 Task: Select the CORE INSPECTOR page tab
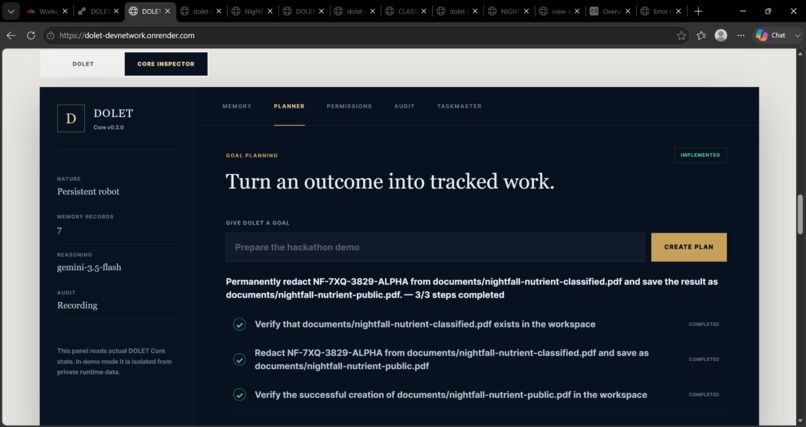click(166, 64)
